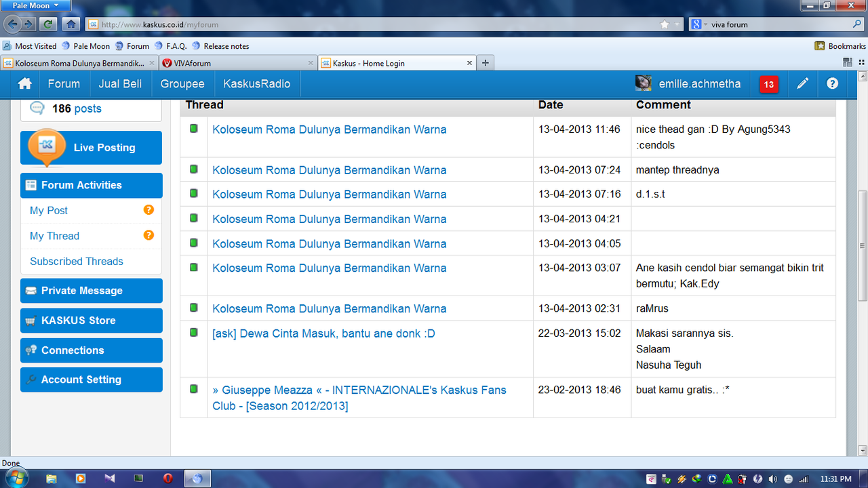Click the browser Back arrow button
Image resolution: width=868 pixels, height=488 pixels.
12,24
